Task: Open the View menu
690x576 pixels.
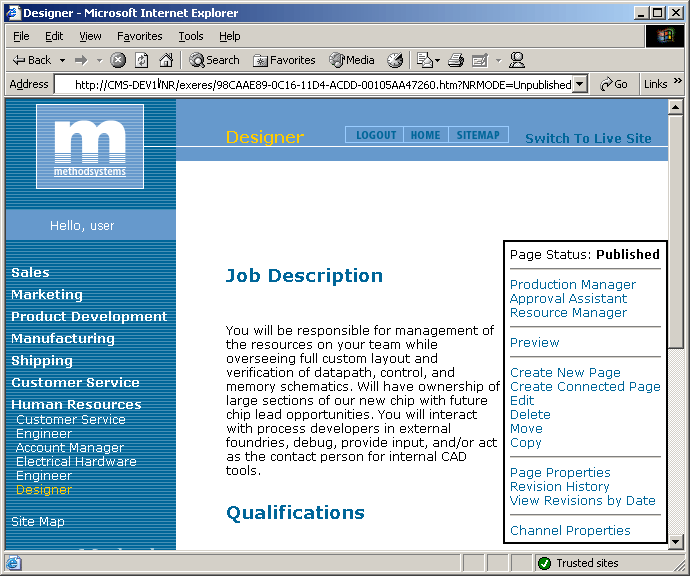Action: (x=90, y=36)
